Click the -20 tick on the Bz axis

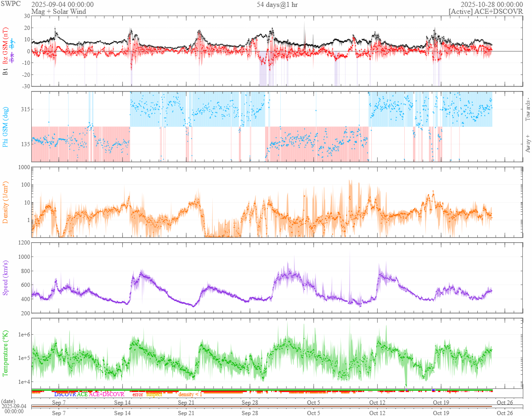[x=26, y=75]
